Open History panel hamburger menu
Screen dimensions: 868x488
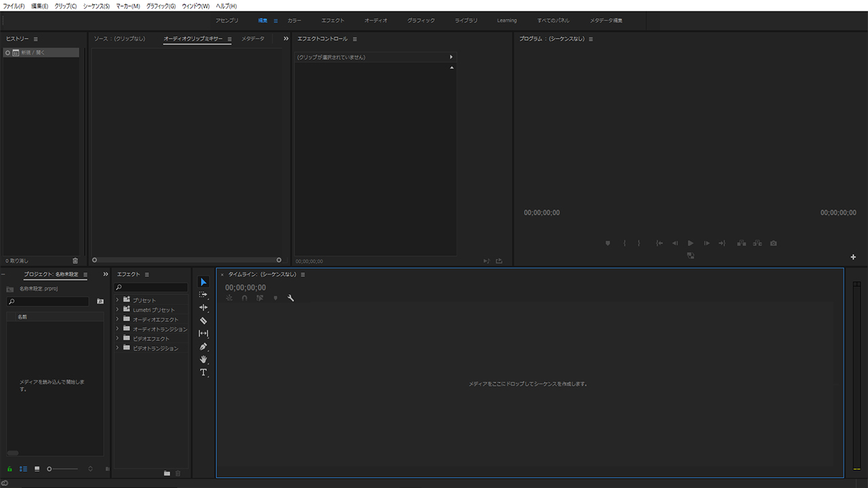pyautogui.click(x=36, y=39)
